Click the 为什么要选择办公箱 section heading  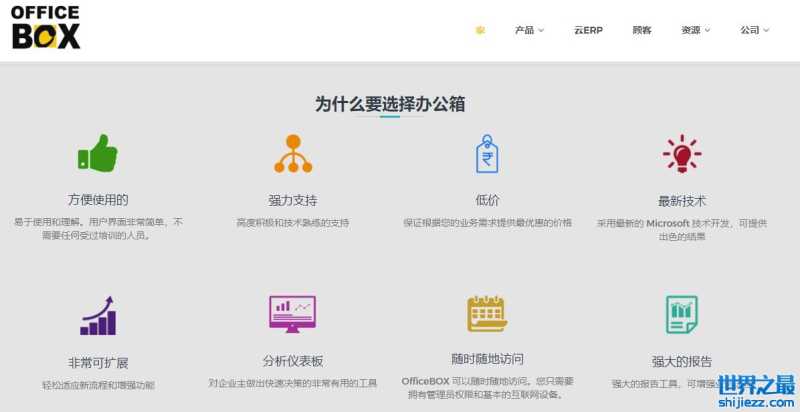pyautogui.click(x=390, y=104)
